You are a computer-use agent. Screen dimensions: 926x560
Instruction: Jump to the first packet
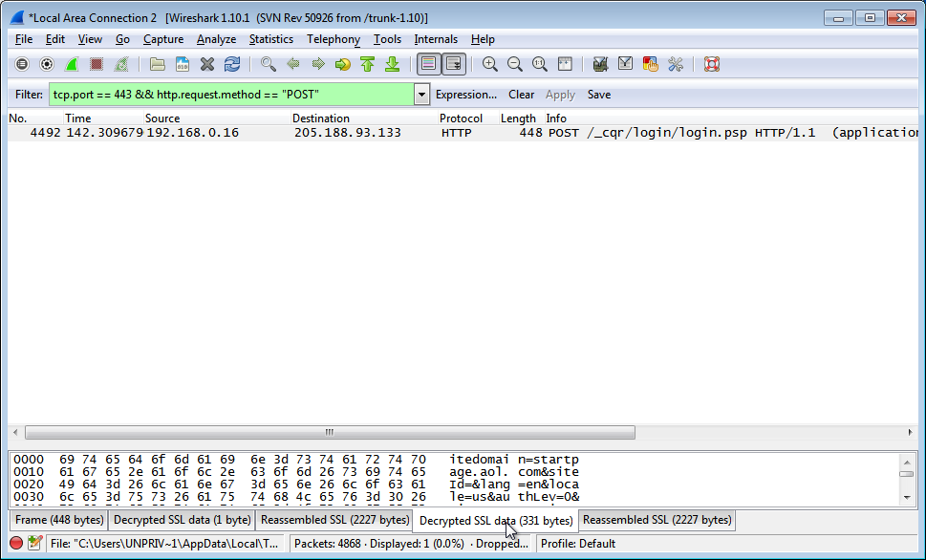coord(367,64)
